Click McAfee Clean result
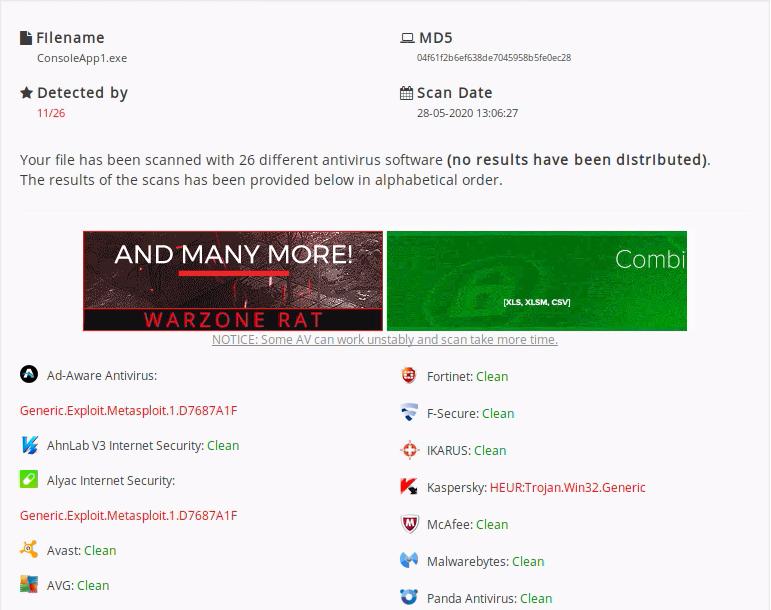Screen dimensions: 771x610 [x=492, y=524]
